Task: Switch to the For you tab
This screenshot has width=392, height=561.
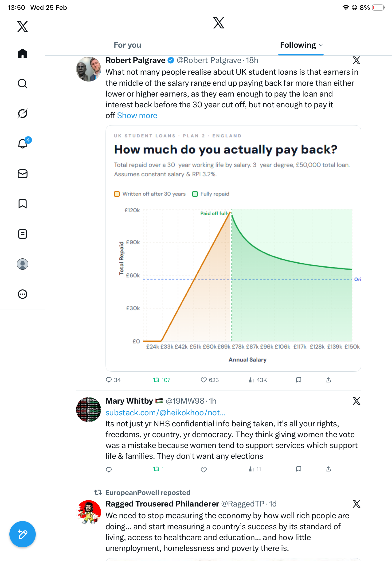Action: (127, 45)
